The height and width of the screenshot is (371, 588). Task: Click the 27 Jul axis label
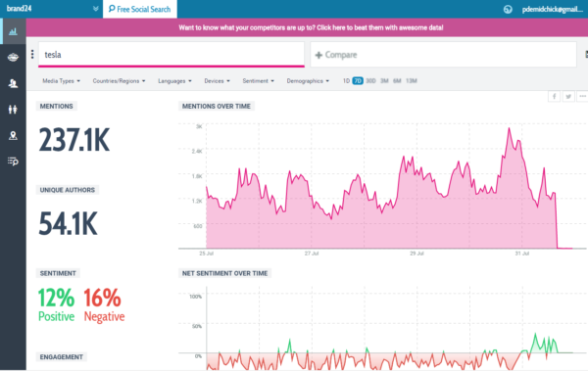pos(312,254)
